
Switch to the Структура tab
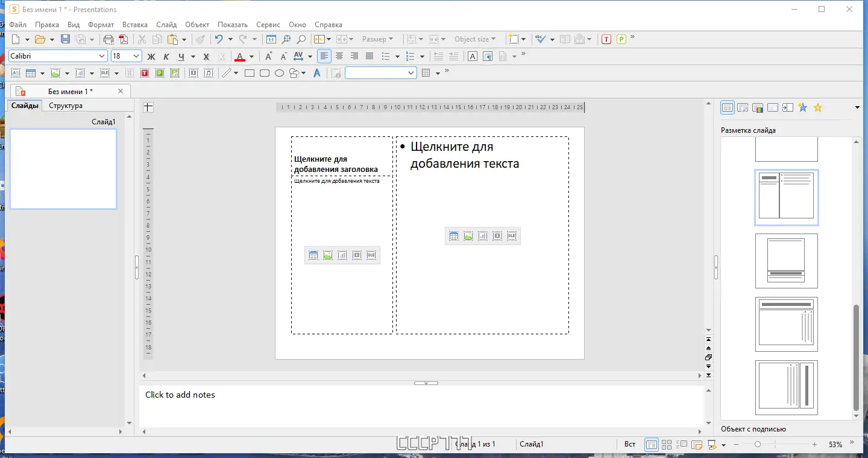tap(66, 106)
